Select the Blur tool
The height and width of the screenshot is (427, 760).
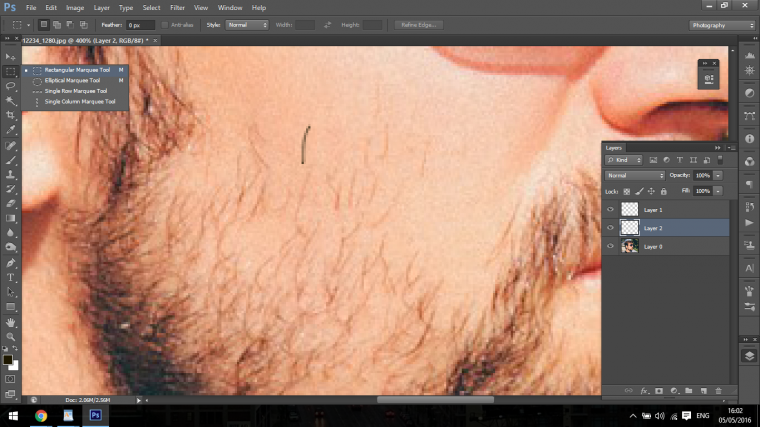[10, 233]
